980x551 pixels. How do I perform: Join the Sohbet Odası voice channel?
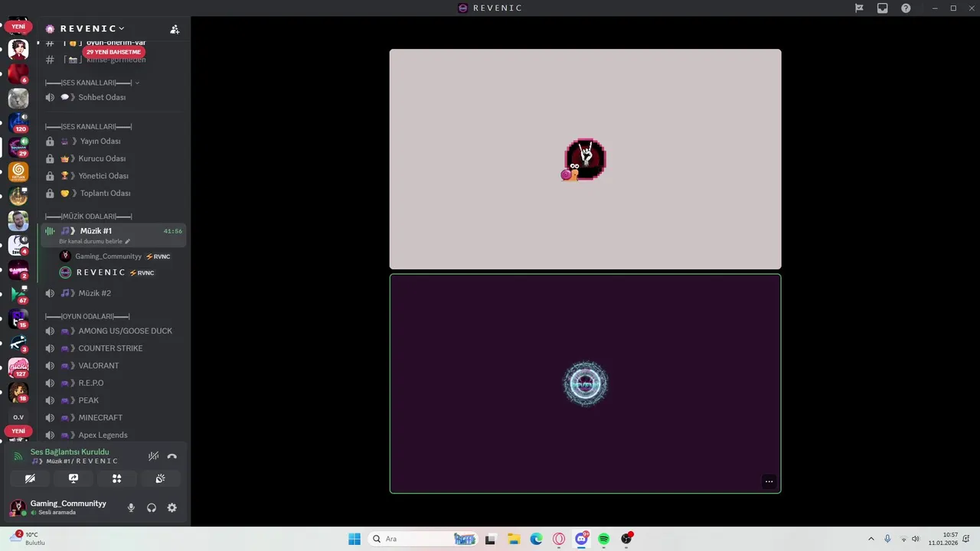coord(113,97)
